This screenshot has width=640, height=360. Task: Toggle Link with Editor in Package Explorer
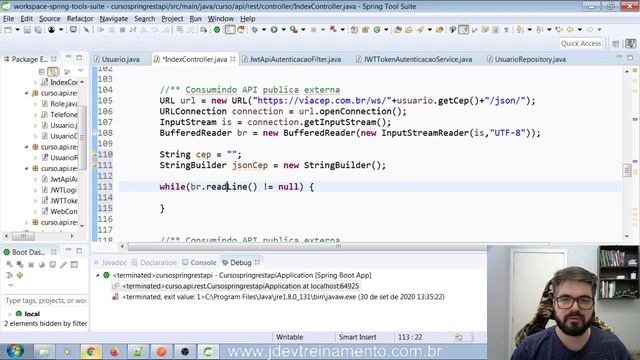pyautogui.click(x=53, y=71)
